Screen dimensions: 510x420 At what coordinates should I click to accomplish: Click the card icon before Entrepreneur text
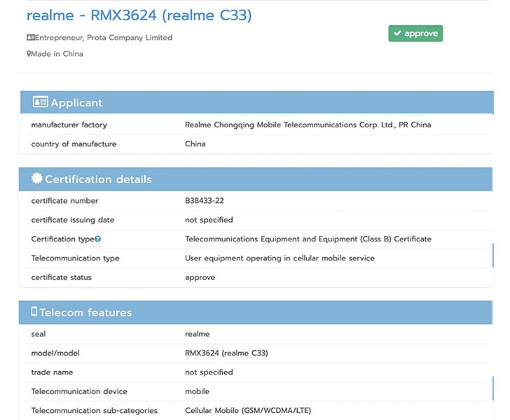click(31, 37)
